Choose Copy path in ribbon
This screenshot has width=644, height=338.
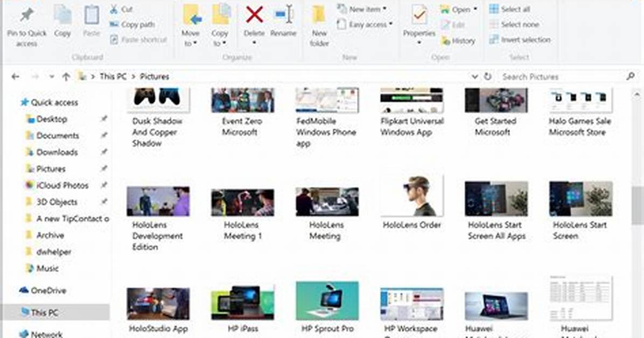click(132, 25)
